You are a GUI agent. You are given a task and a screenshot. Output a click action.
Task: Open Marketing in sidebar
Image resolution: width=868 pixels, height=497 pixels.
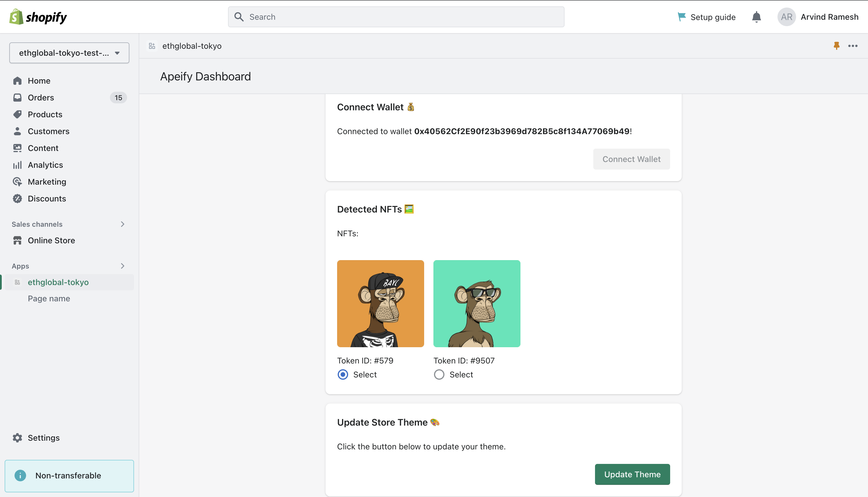pos(47,182)
